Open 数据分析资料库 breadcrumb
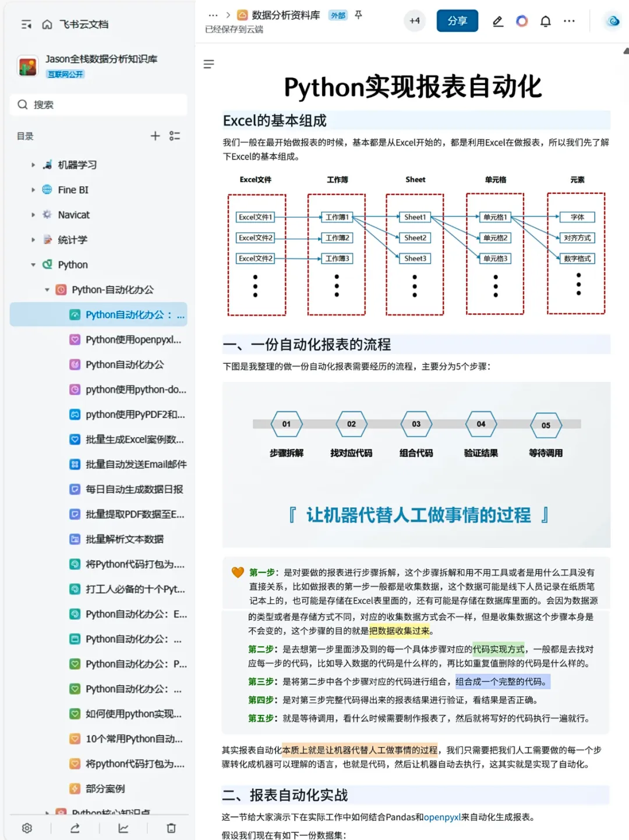 point(285,15)
